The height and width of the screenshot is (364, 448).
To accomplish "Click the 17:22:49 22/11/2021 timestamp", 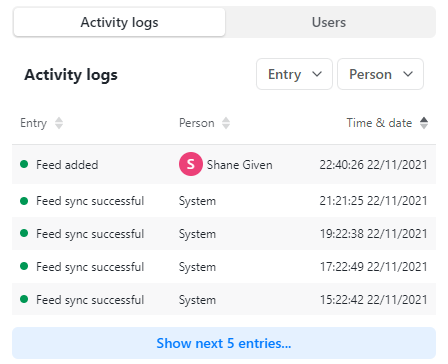I will [x=373, y=267].
